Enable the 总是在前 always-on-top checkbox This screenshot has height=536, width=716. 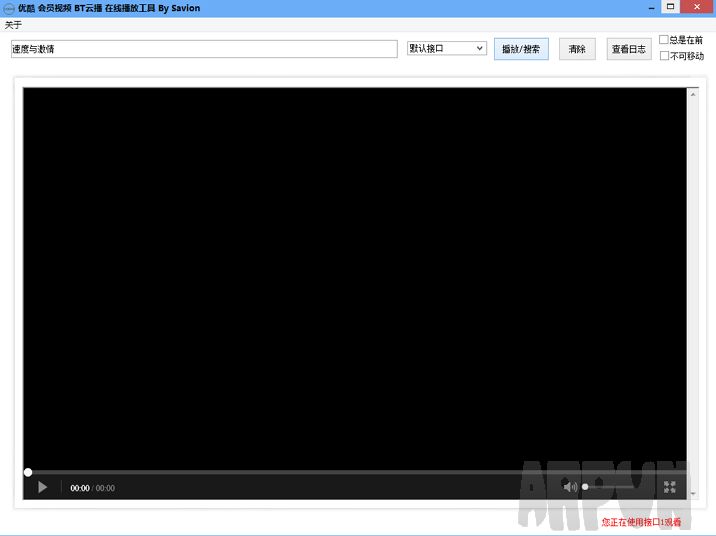pyautogui.click(x=664, y=40)
